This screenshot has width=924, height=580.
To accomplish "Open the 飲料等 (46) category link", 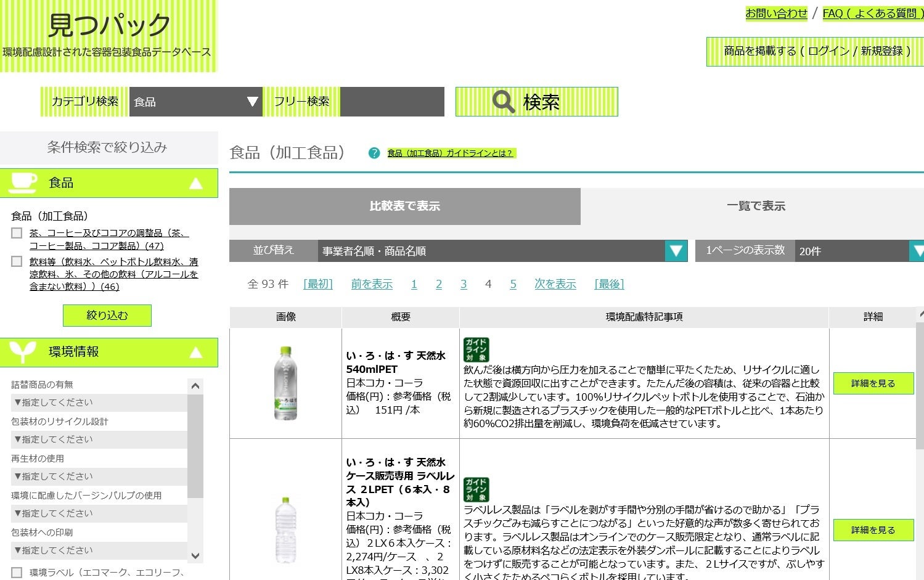I will pyautogui.click(x=114, y=274).
